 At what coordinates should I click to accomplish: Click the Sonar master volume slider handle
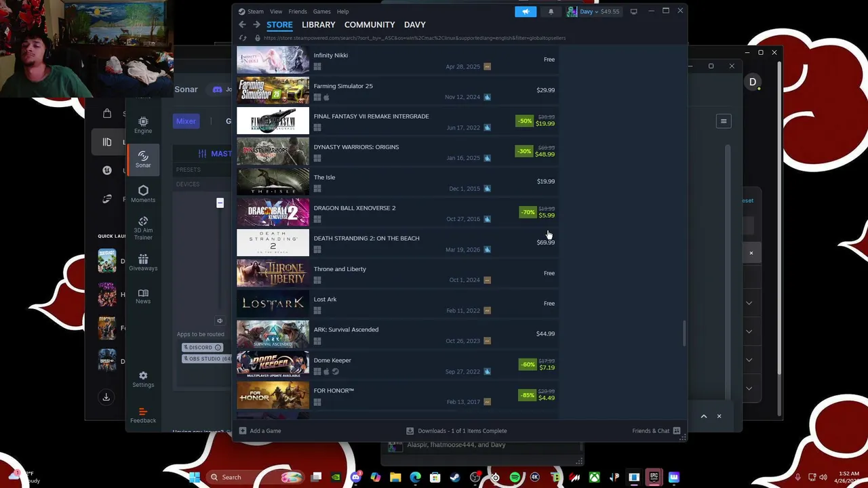pos(220,203)
